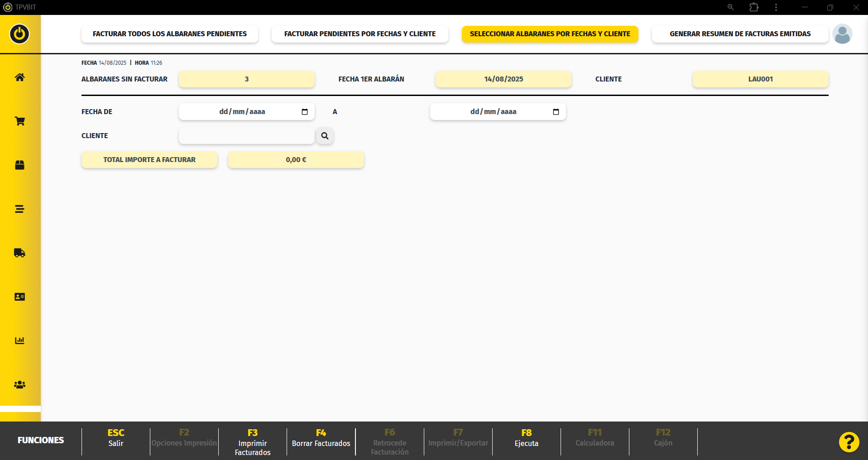Open the yellow help question mark icon
This screenshot has width=868, height=460.
click(x=849, y=442)
